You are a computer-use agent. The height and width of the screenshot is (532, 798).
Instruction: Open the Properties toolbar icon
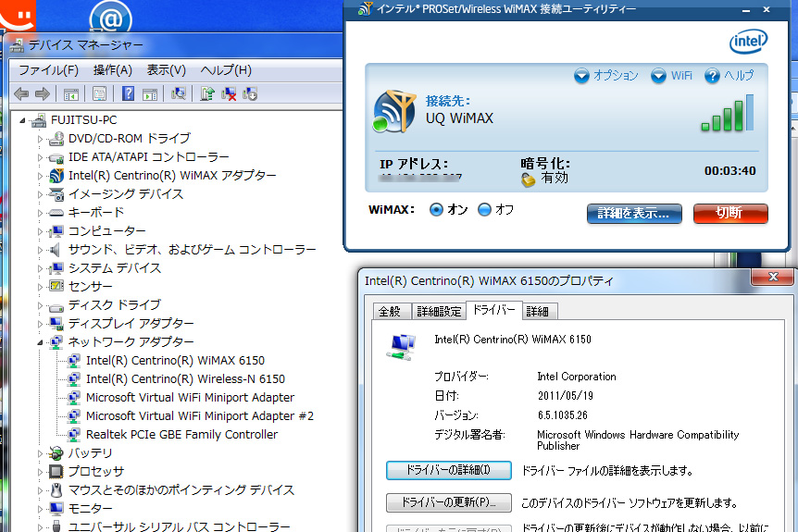coord(99,93)
